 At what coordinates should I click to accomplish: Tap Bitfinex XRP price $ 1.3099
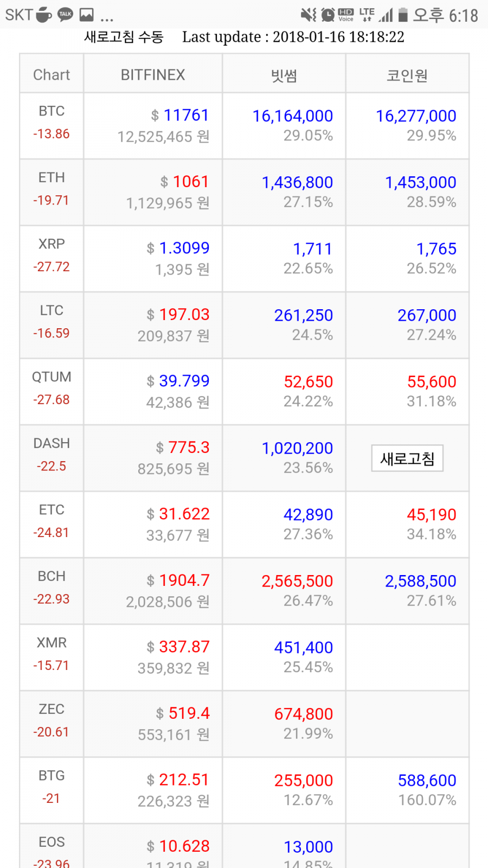pos(178,248)
